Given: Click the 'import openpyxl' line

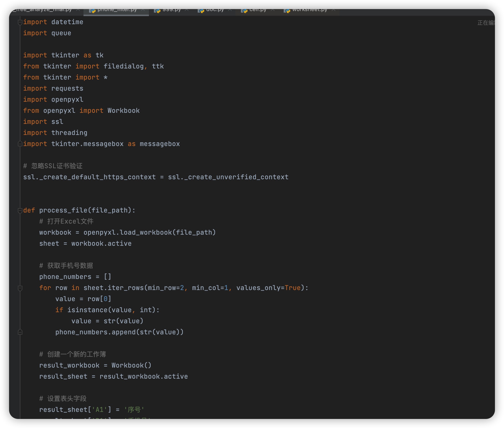Looking at the screenshot, I should pyautogui.click(x=53, y=100).
